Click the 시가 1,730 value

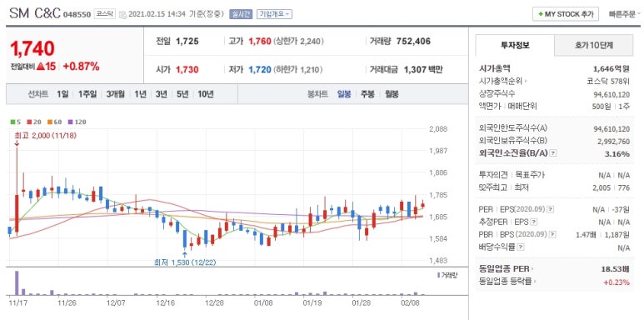coord(187,70)
